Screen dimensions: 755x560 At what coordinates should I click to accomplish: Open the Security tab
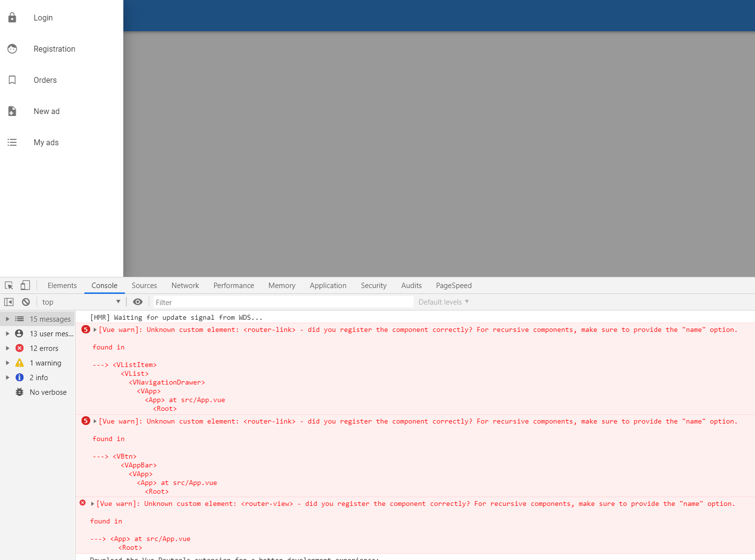point(374,286)
